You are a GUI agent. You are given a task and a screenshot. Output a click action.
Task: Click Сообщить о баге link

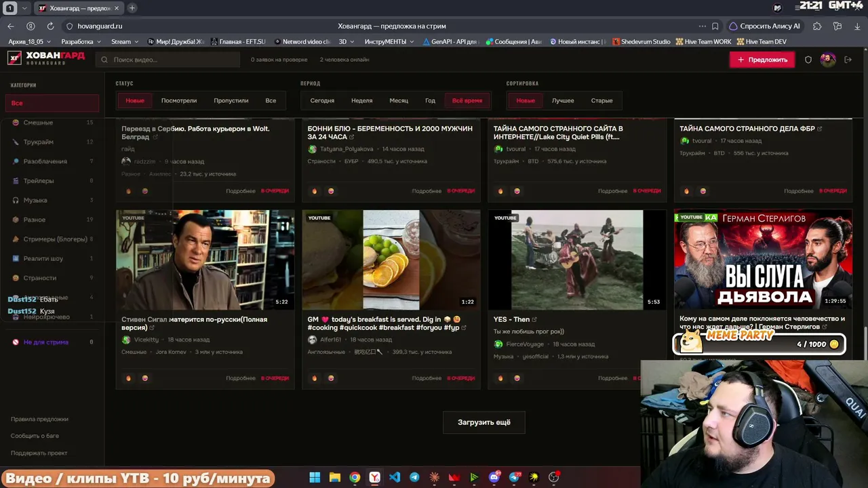click(35, 436)
